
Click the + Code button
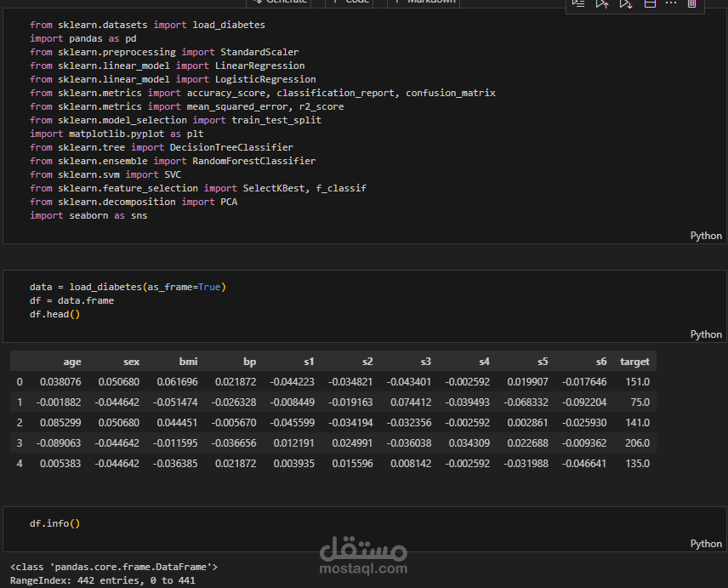350,3
